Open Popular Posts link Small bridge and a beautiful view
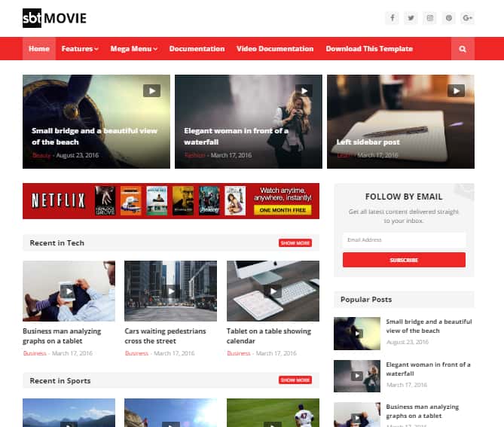 pyautogui.click(x=429, y=326)
